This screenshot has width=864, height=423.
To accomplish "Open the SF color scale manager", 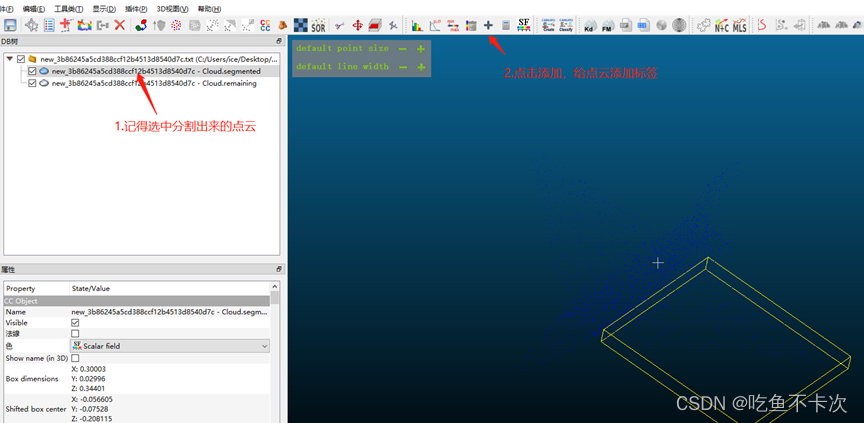I will pos(523,25).
